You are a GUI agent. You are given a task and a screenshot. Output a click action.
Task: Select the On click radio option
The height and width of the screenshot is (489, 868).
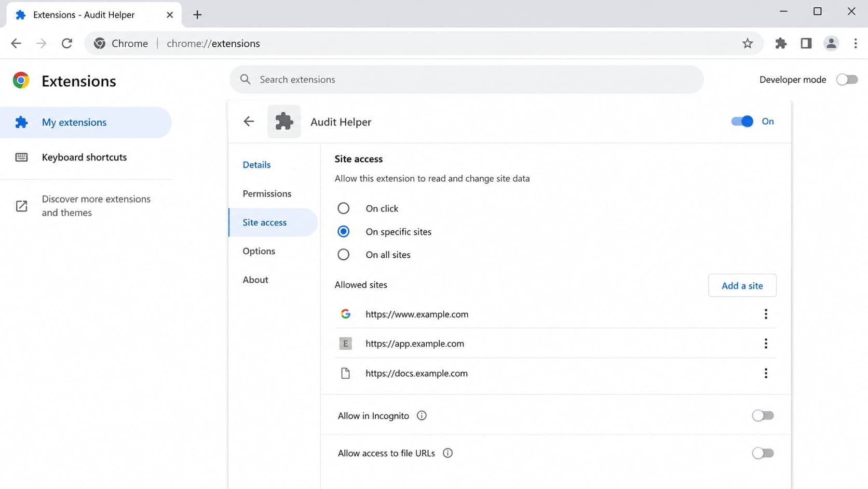click(343, 208)
